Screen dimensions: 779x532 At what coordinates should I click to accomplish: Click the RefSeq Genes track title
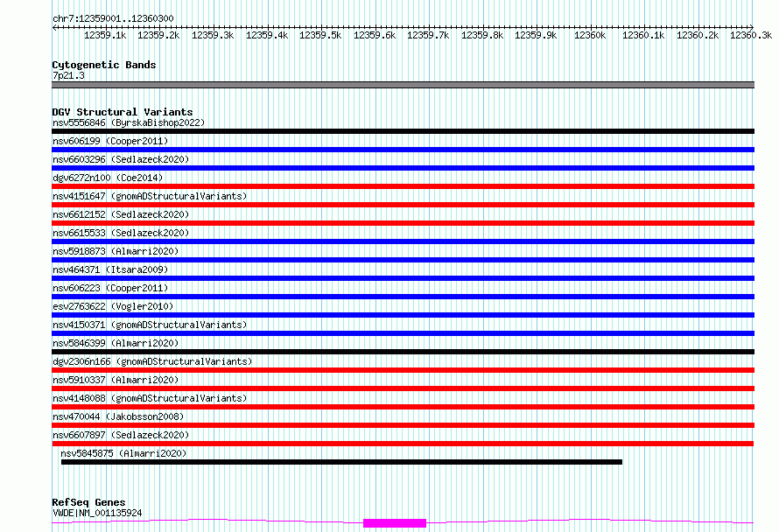pyautogui.click(x=88, y=503)
